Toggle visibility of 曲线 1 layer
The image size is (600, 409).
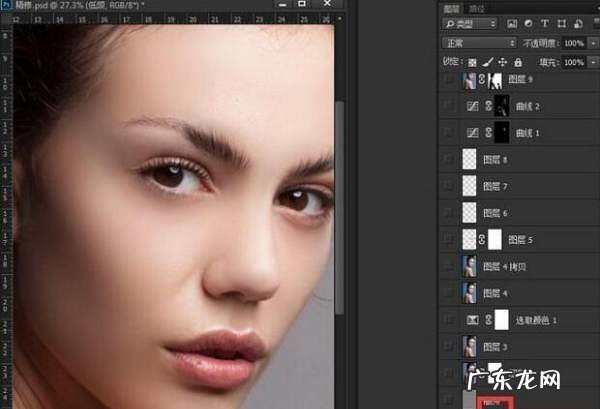pos(448,133)
